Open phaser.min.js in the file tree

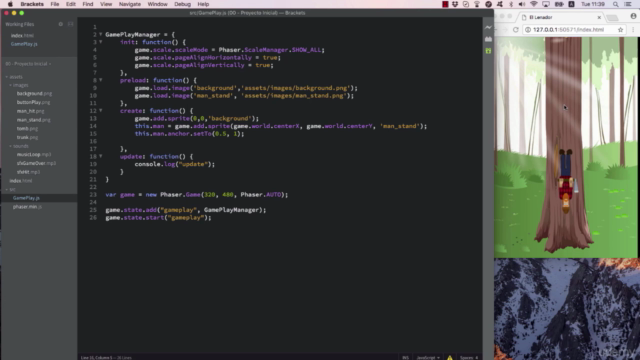pos(27,207)
